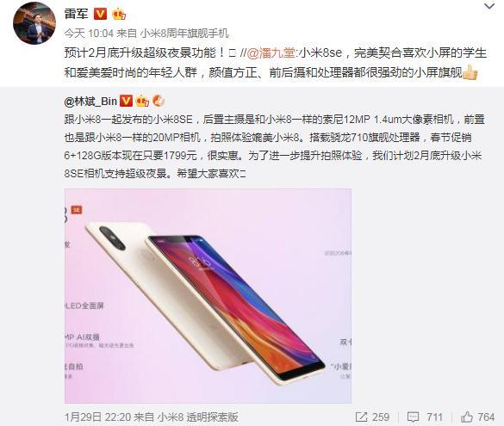
Task: Open 雷军's profile avatar photo
Action: click(x=34, y=24)
